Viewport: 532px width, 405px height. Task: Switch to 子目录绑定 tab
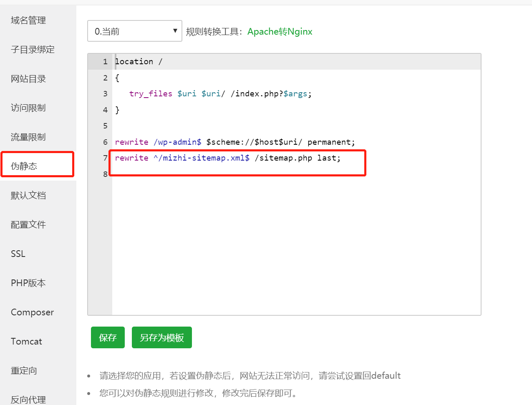tap(33, 50)
